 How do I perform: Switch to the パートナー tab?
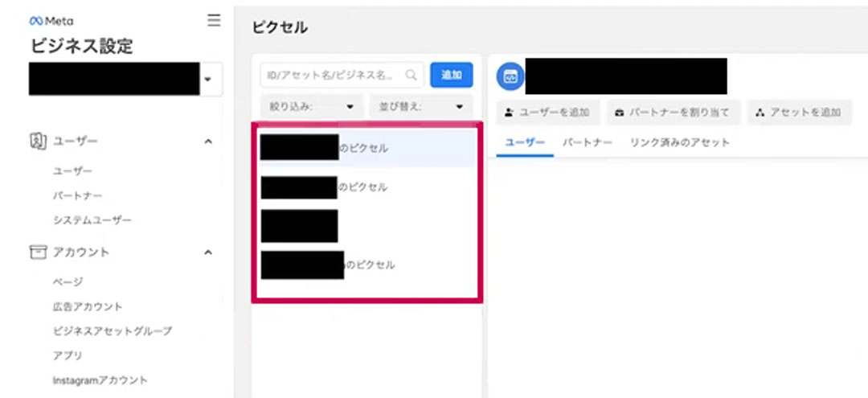pos(587,143)
